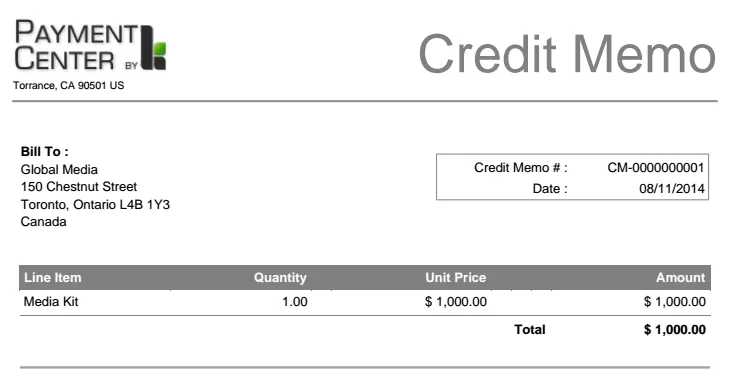Click the Quantity column header
The image size is (730, 378).
point(280,277)
